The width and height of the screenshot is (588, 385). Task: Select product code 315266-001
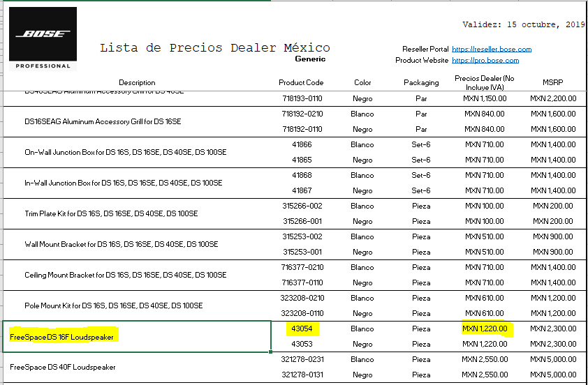(302, 221)
